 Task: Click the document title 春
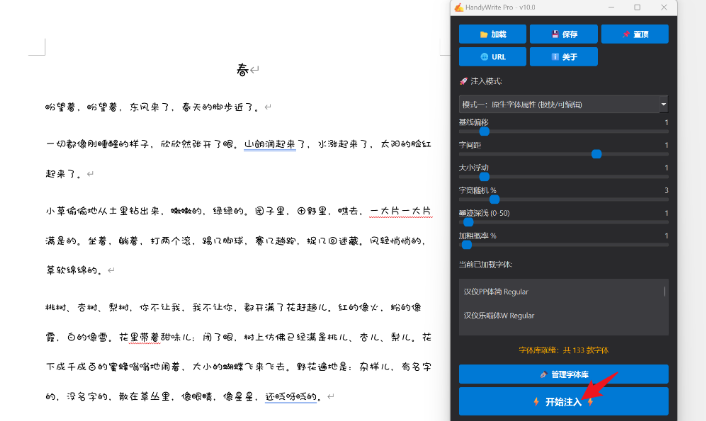pos(242,70)
